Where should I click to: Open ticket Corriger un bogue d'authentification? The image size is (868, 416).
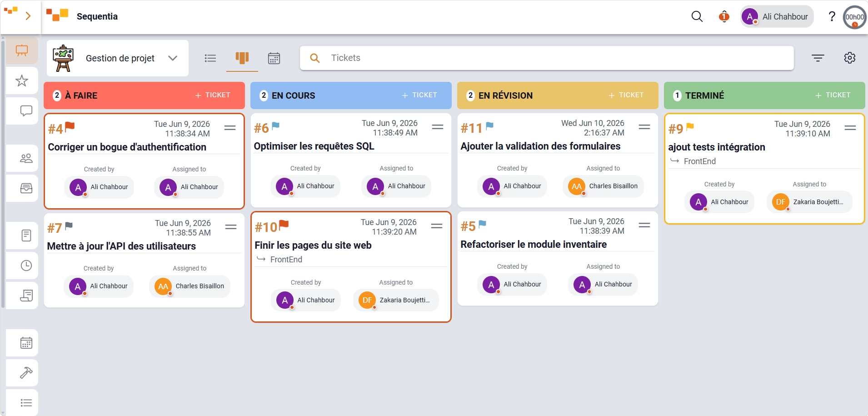tap(127, 147)
